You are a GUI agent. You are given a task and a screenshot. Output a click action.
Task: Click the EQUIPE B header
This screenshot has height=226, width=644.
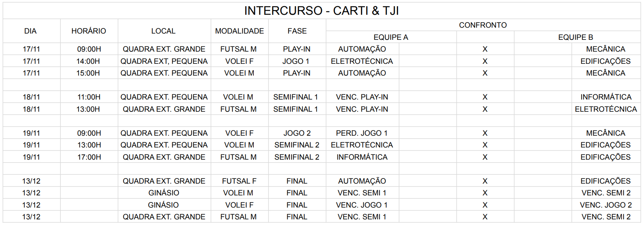[x=575, y=37]
